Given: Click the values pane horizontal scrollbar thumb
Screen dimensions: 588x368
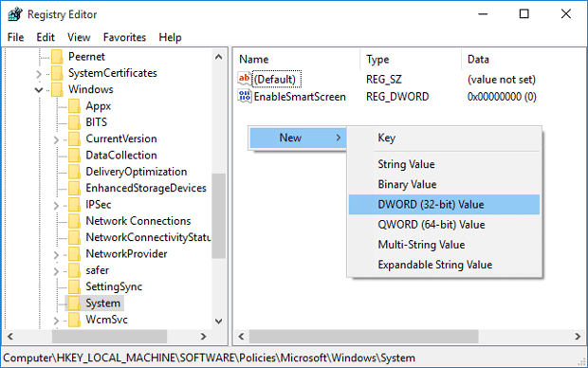Looking at the screenshot, I should pos(364,337).
